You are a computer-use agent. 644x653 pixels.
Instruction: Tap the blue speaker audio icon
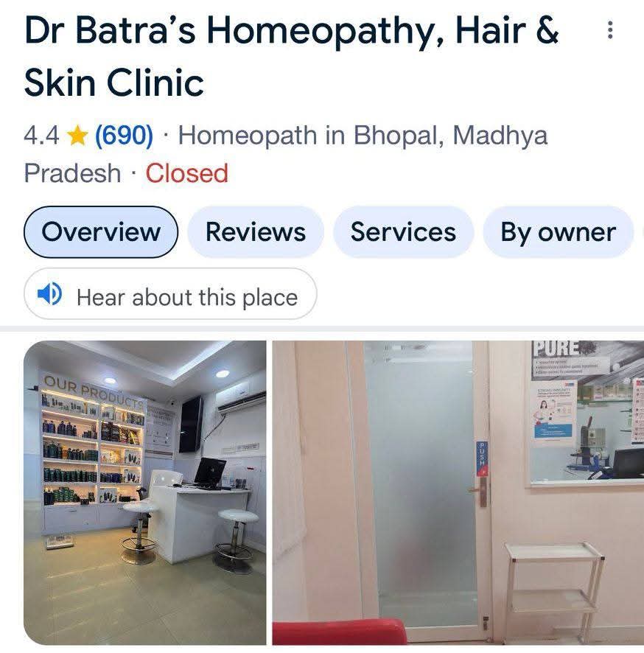click(49, 294)
